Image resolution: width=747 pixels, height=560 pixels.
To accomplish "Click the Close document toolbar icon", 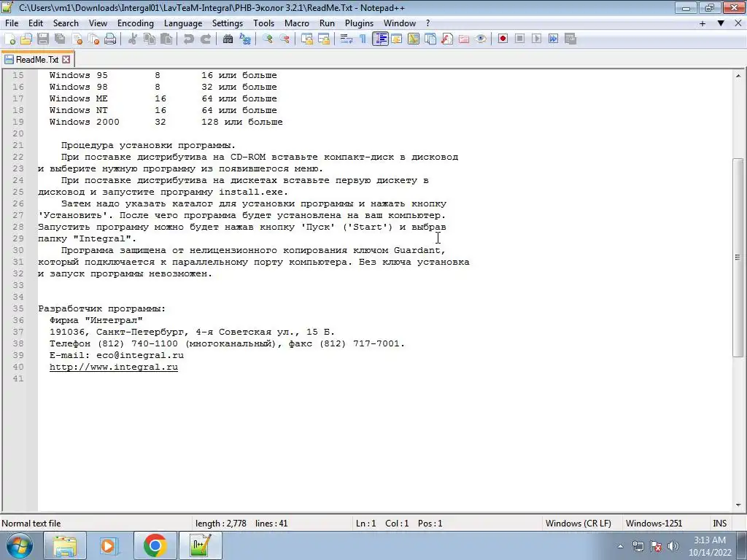I will [x=77, y=39].
